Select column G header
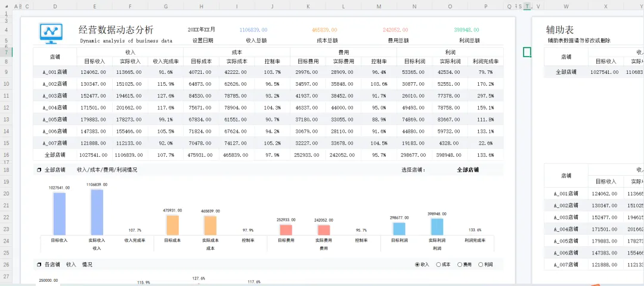644x286 pixels. 166,6
